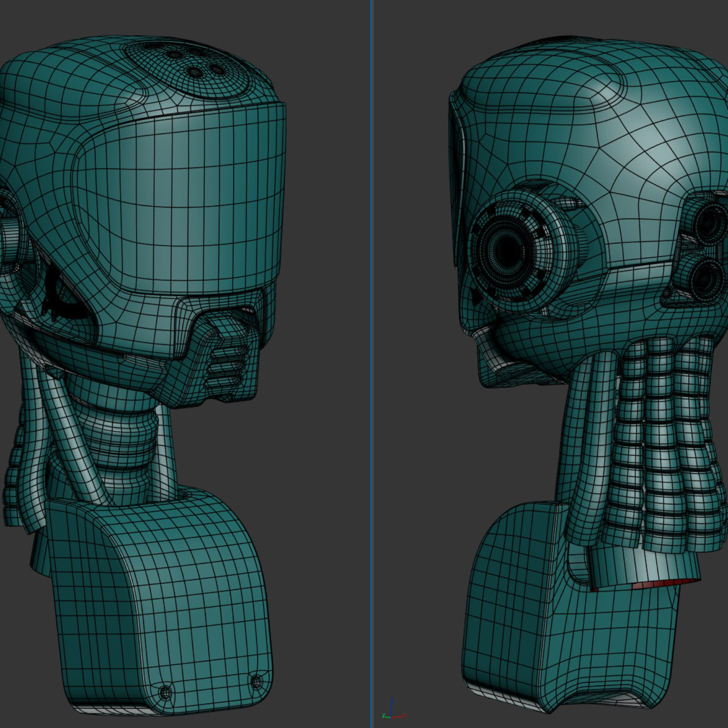Select the base block in left viewport

[x=159, y=591]
